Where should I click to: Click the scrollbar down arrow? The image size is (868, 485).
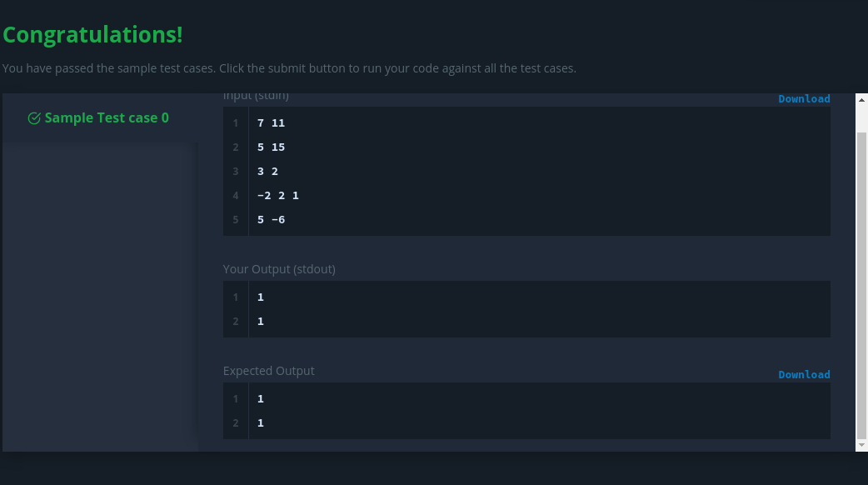point(861,445)
